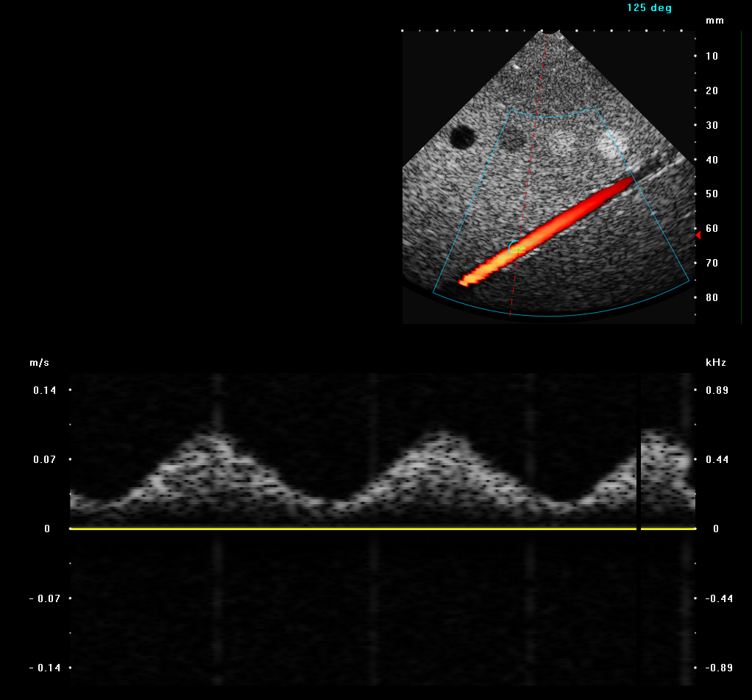Click the cyan 125 deg angle readout
The height and width of the screenshot is (700, 752).
pyautogui.click(x=649, y=8)
